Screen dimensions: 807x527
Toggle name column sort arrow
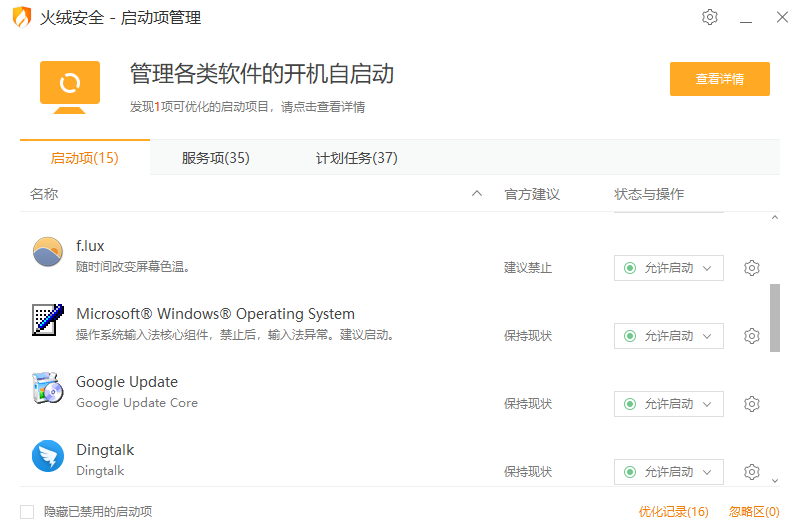pos(477,194)
